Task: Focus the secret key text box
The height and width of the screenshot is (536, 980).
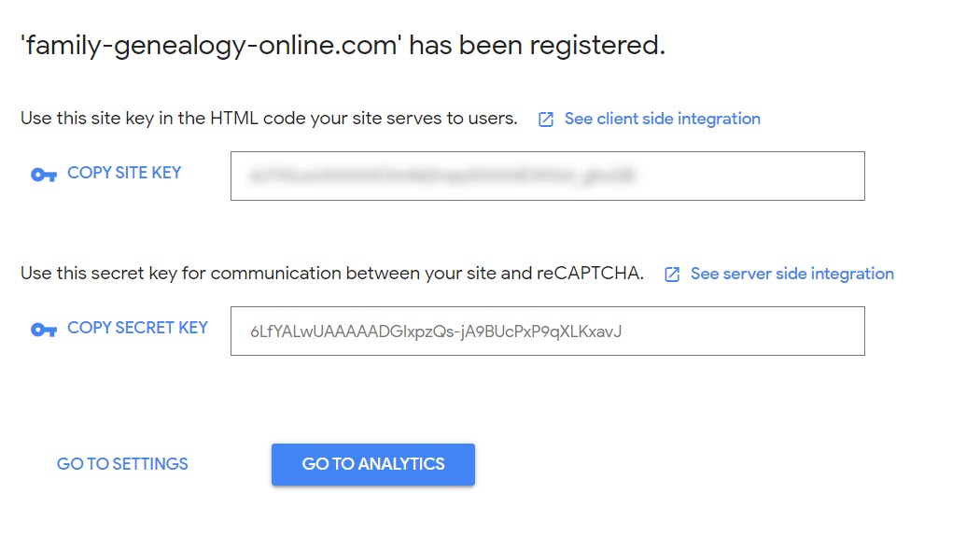Action: click(548, 331)
